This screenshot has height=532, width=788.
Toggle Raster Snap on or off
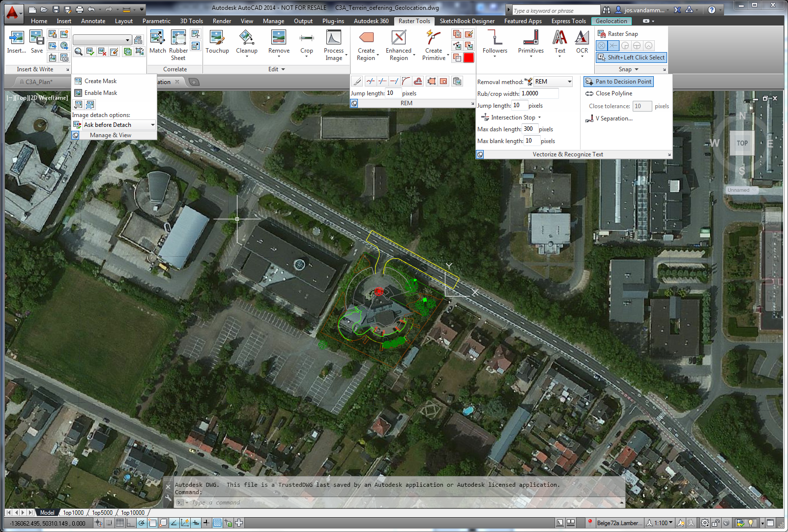[x=618, y=34]
